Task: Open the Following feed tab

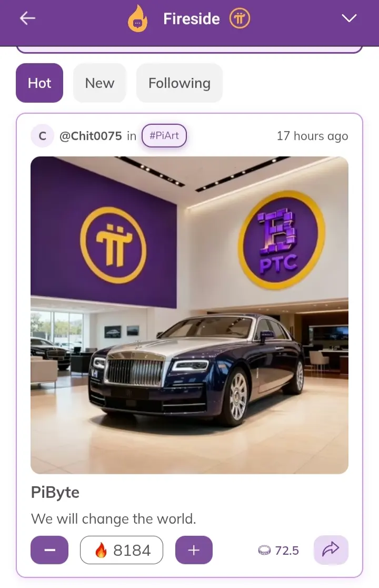Action: click(179, 83)
